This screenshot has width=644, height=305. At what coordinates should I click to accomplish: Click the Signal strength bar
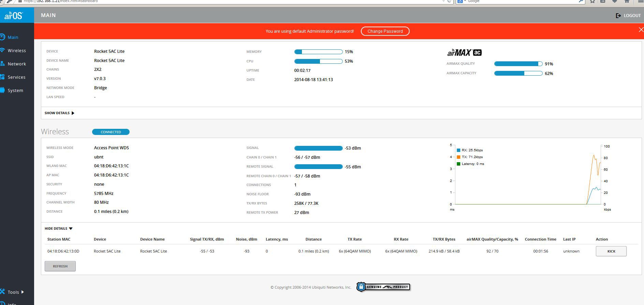pos(318,148)
